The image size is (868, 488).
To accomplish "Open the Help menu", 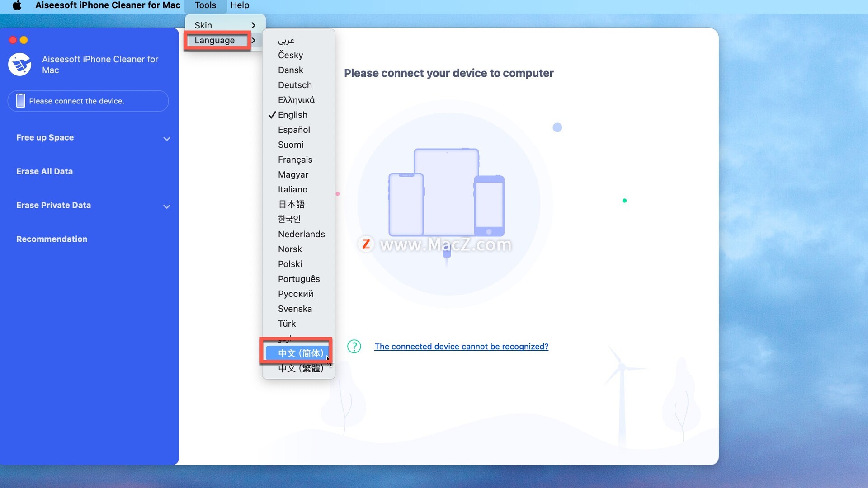I will tap(240, 5).
